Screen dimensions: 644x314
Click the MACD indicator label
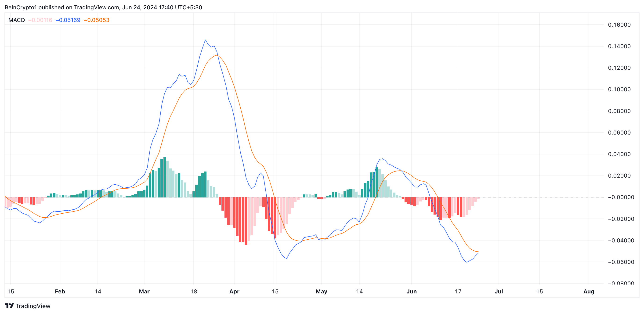[17, 20]
